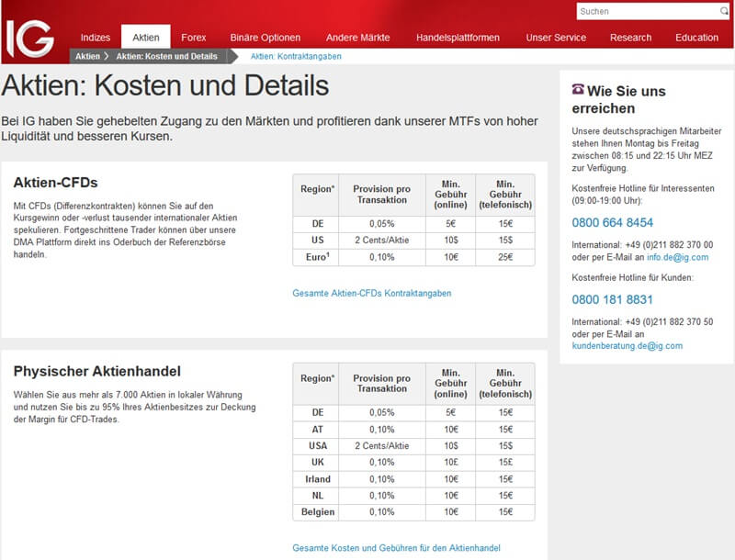The width and height of the screenshot is (735, 560).
Task: Open the Research menu
Action: 630,38
